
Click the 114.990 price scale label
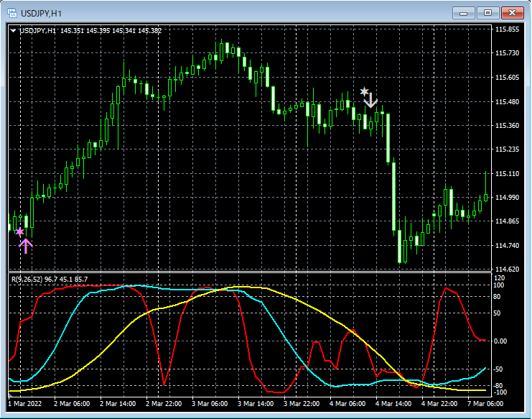click(508, 197)
